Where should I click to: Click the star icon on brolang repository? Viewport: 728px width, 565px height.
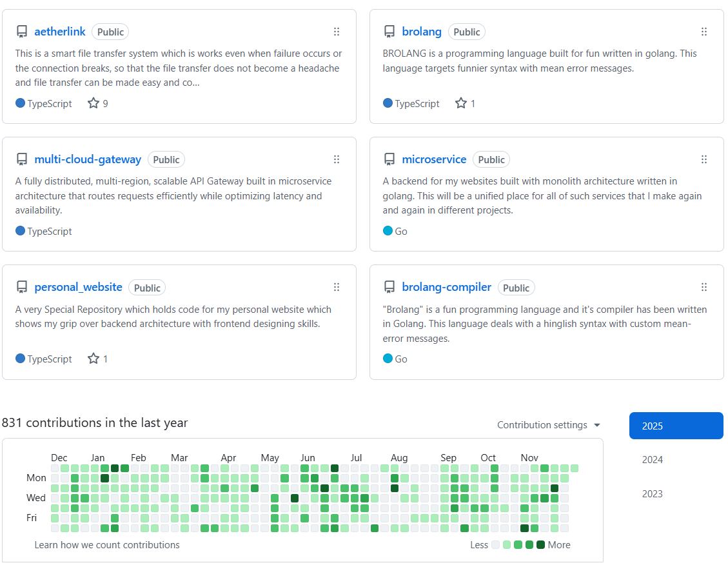[461, 103]
